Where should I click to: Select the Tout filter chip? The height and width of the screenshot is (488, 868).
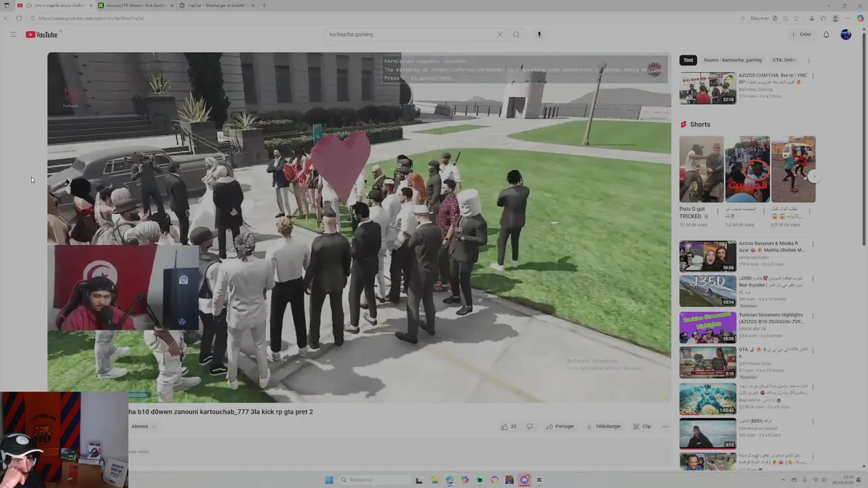(688, 60)
